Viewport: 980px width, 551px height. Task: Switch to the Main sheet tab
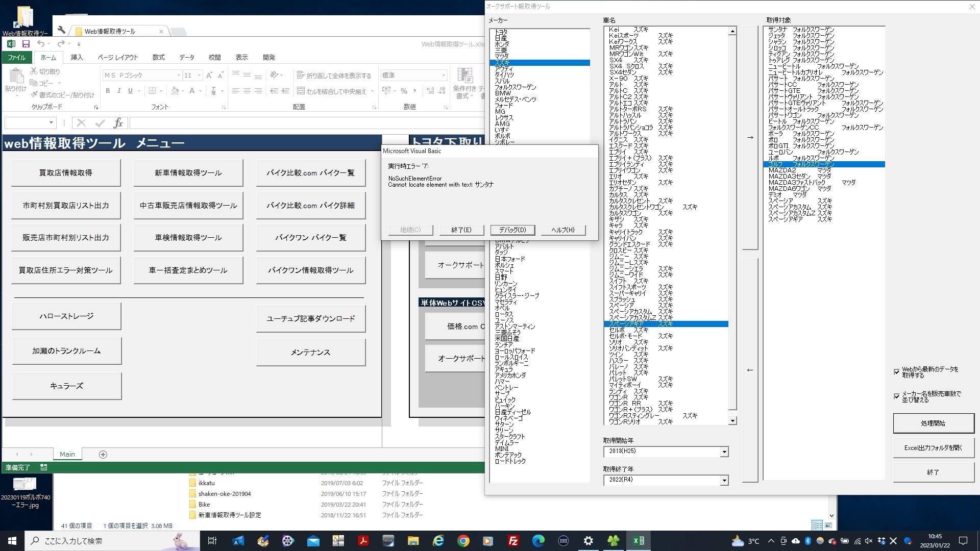point(67,455)
